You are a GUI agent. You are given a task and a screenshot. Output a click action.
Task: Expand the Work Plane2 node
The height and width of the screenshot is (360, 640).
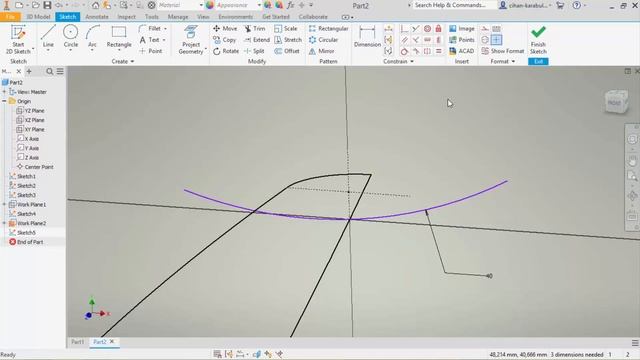[x=4, y=223]
